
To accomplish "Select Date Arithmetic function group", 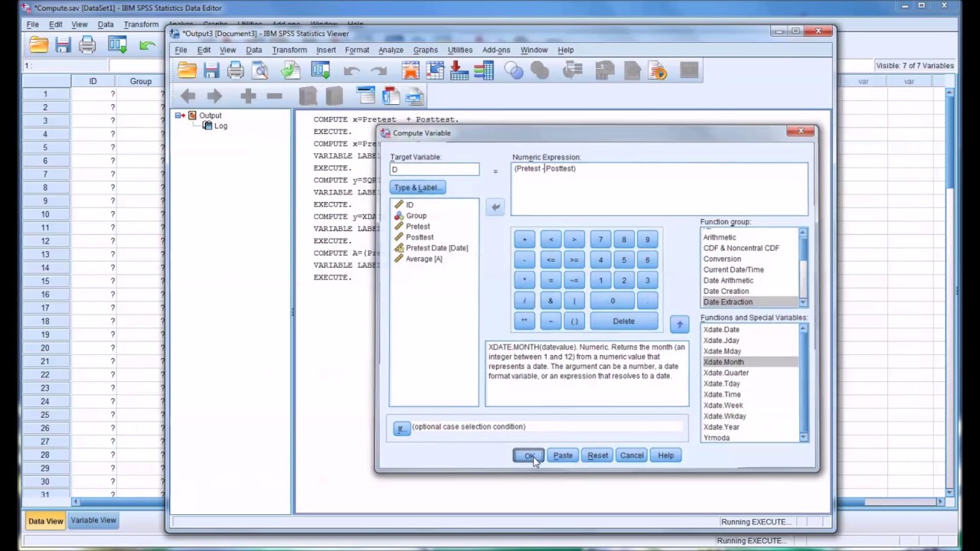I will click(728, 280).
